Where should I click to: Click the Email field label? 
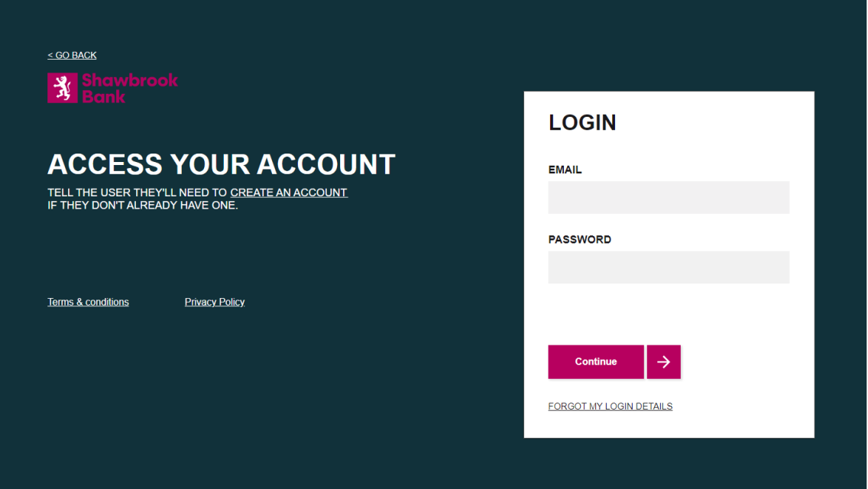click(x=565, y=170)
